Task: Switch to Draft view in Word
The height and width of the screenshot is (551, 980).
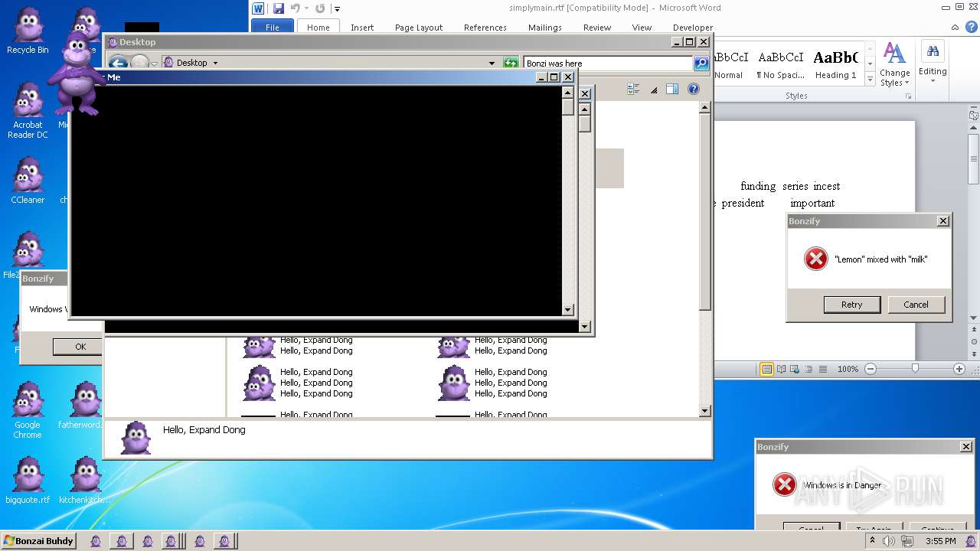Action: (823, 369)
